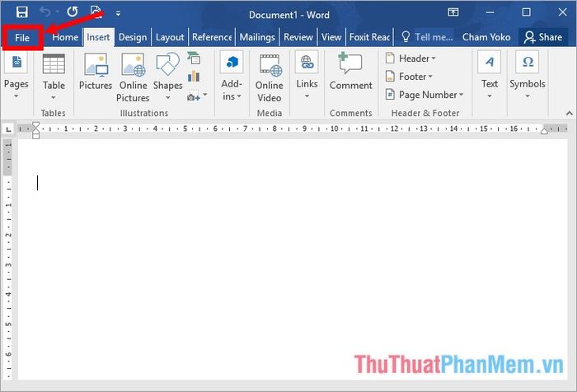
Task: Click the left indent square marker on ruler
Action: [x=35, y=136]
